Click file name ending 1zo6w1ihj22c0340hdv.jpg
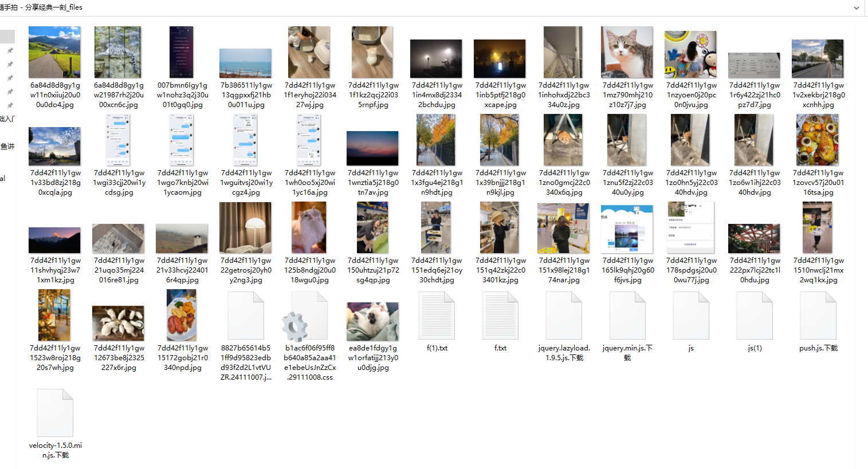Screen dimensions: 868x469 755,183
